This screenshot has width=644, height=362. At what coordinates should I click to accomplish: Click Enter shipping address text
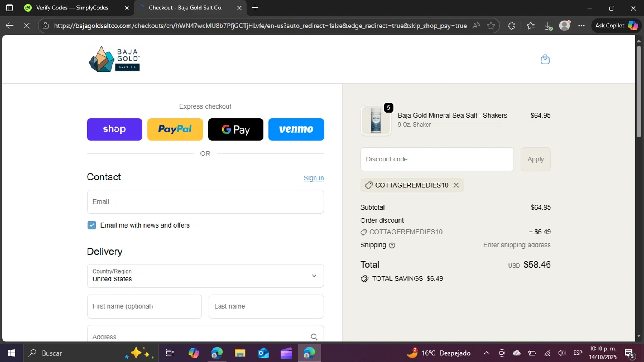517,245
